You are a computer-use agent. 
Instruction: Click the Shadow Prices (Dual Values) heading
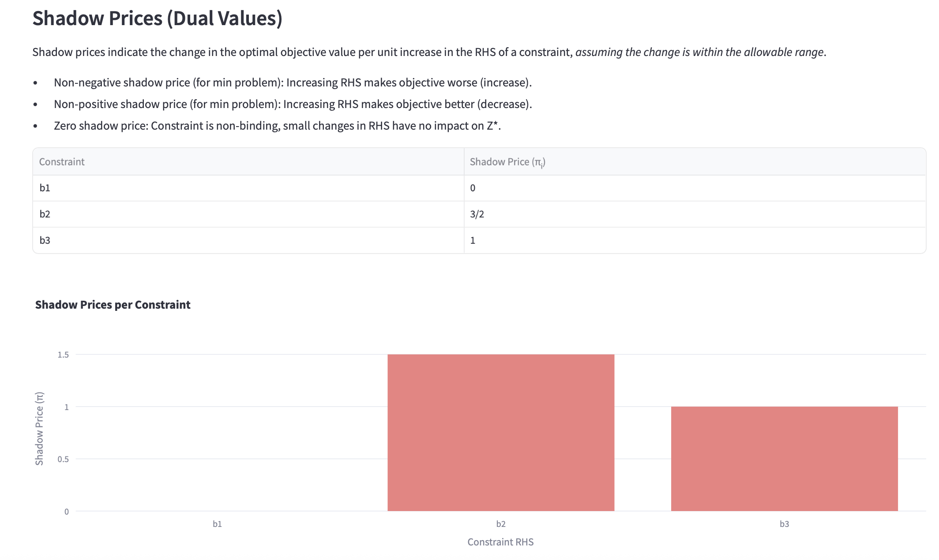tap(157, 19)
